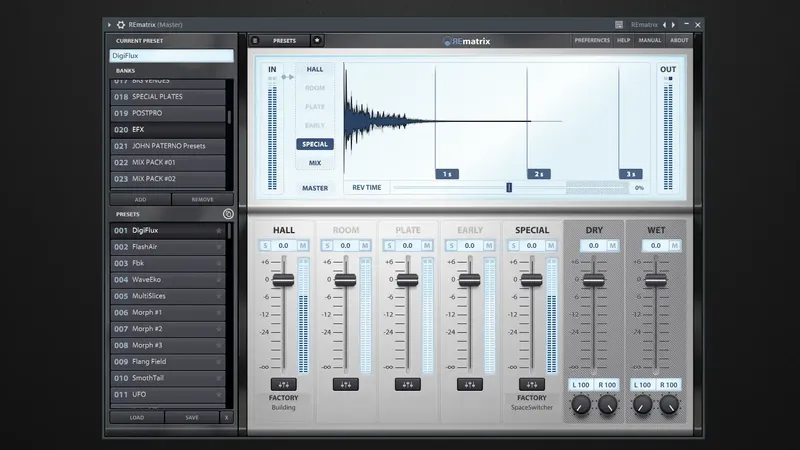
Task: Click the REMOVE bank button
Action: pyautogui.click(x=203, y=199)
